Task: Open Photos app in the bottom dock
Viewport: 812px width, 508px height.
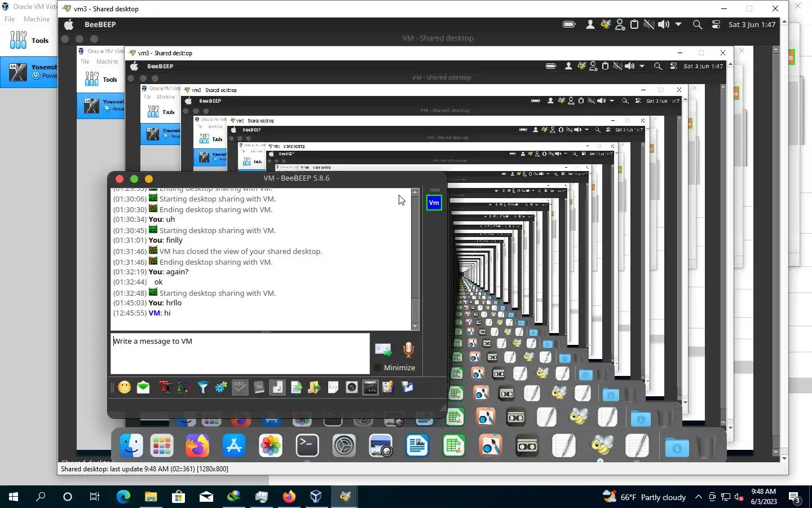Action: [271, 446]
